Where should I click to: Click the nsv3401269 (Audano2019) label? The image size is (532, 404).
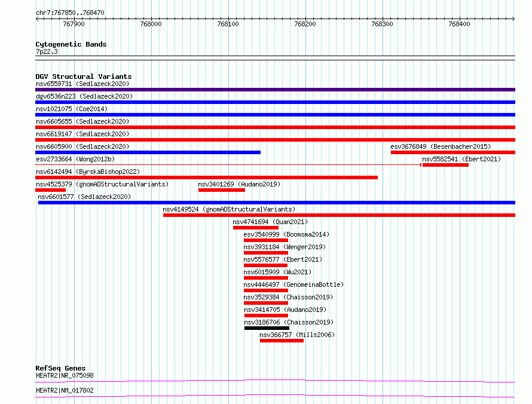tap(239, 184)
